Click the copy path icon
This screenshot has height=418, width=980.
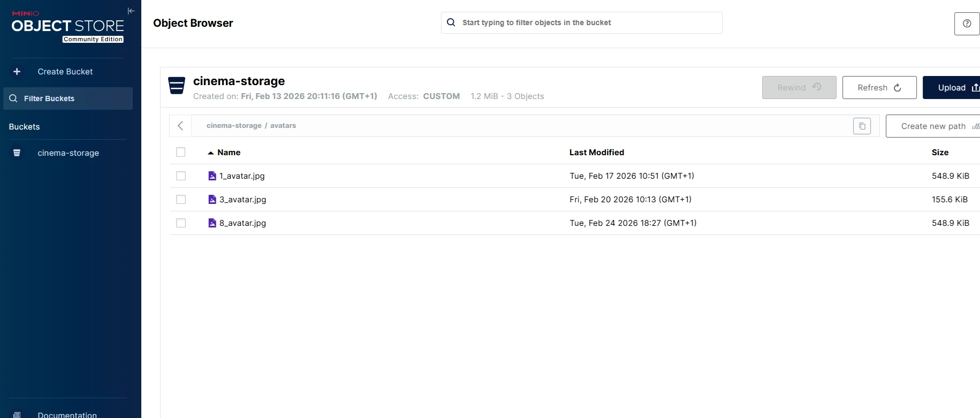click(862, 126)
